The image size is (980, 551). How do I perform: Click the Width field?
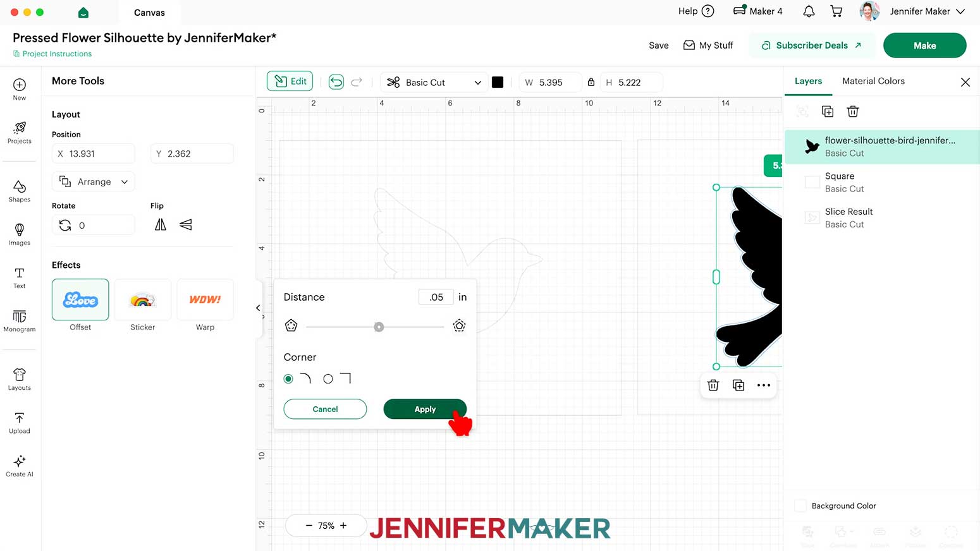coord(550,82)
